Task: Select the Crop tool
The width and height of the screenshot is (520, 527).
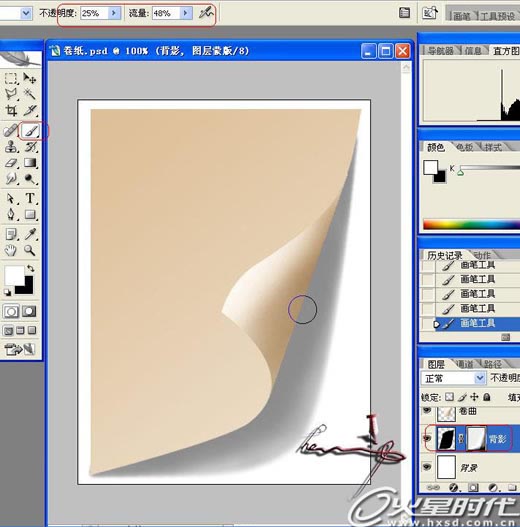Action: tap(11, 110)
